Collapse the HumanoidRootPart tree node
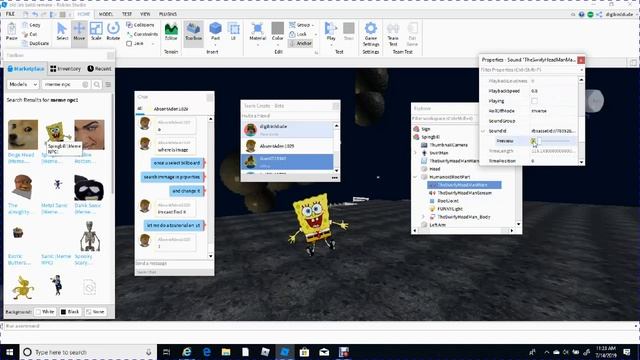 416,177
